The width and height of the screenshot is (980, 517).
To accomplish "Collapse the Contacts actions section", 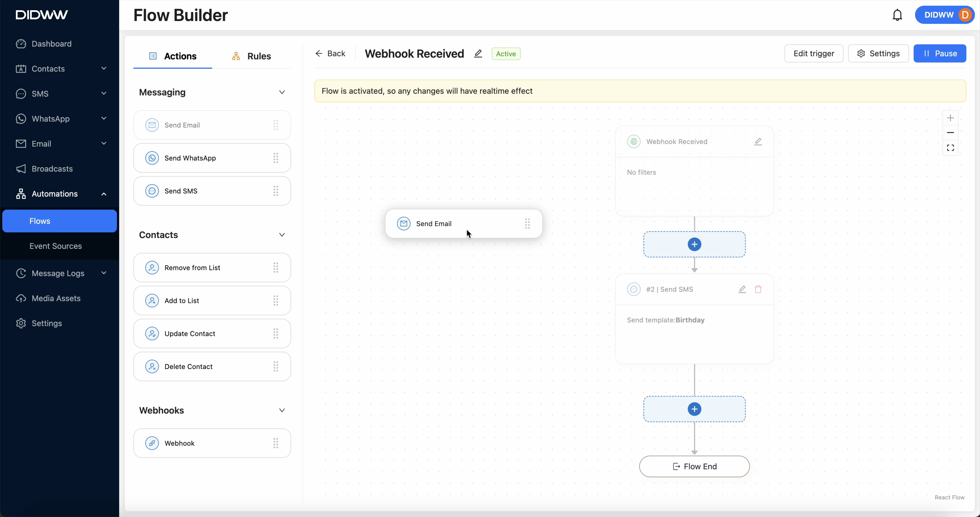I will 282,235.
